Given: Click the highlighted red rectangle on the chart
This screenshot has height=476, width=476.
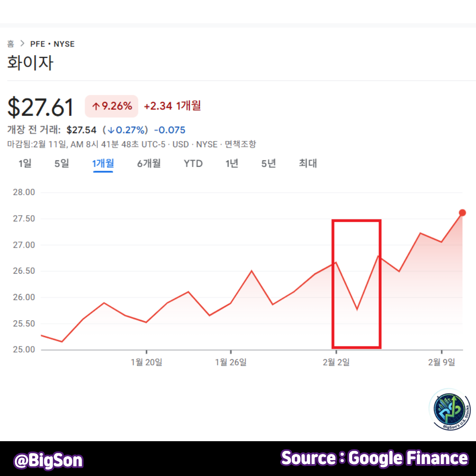Looking at the screenshot, I should [x=357, y=283].
